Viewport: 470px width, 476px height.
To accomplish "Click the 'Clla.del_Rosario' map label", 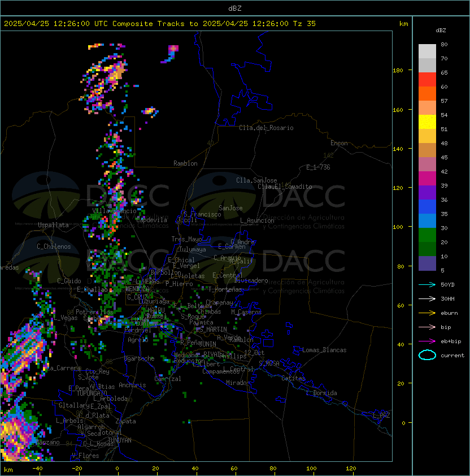I will click(266, 128).
